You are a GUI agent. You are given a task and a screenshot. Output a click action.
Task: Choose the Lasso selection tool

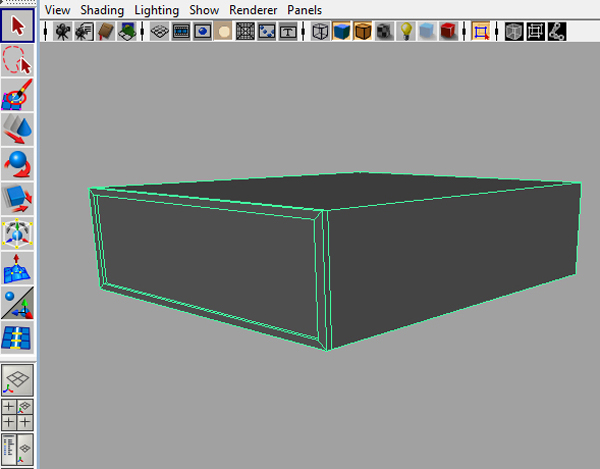tap(18, 60)
